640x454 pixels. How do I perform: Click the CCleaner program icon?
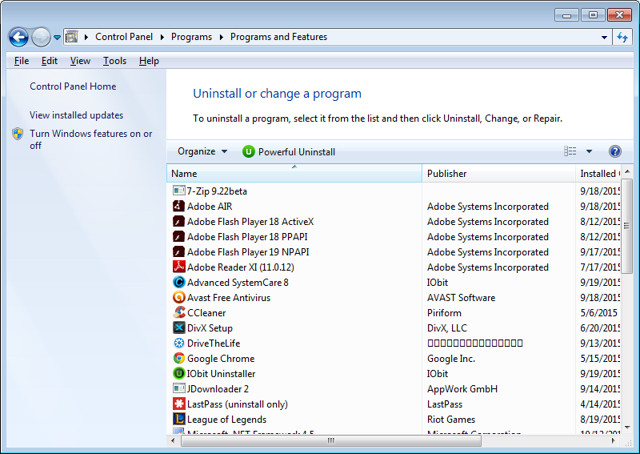click(x=179, y=312)
